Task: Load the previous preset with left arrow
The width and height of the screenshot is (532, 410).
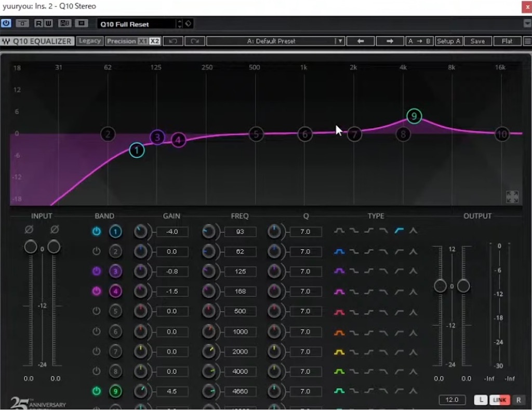Action: (361, 41)
